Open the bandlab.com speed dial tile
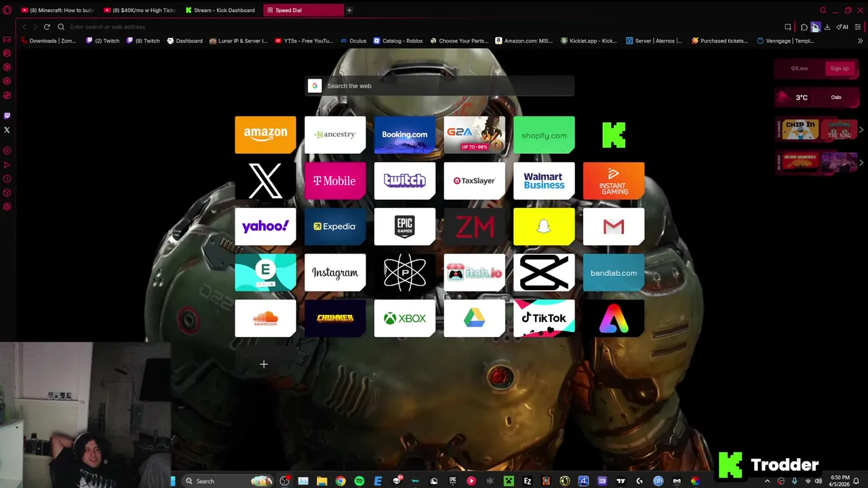This screenshot has height=488, width=868. 614,272
